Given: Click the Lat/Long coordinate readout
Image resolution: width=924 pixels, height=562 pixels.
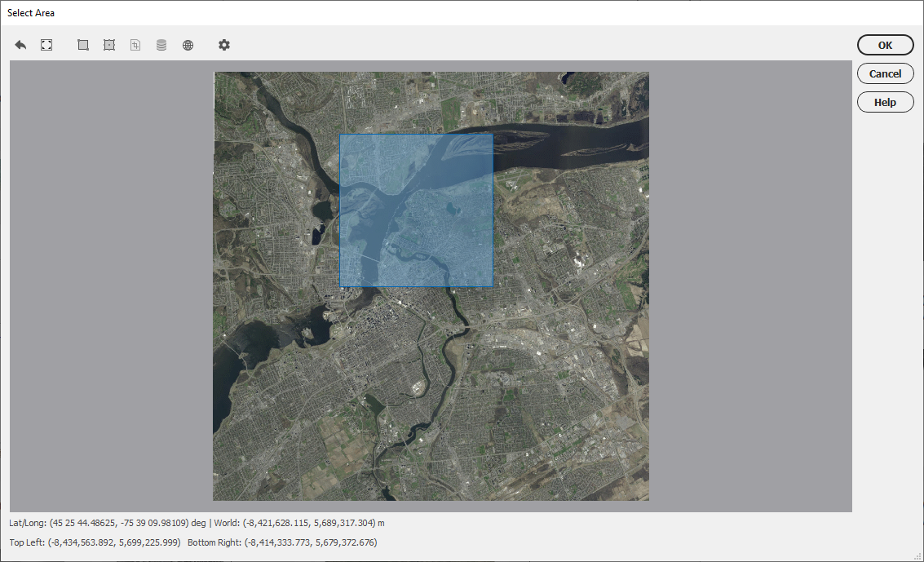Looking at the screenshot, I should point(108,523).
